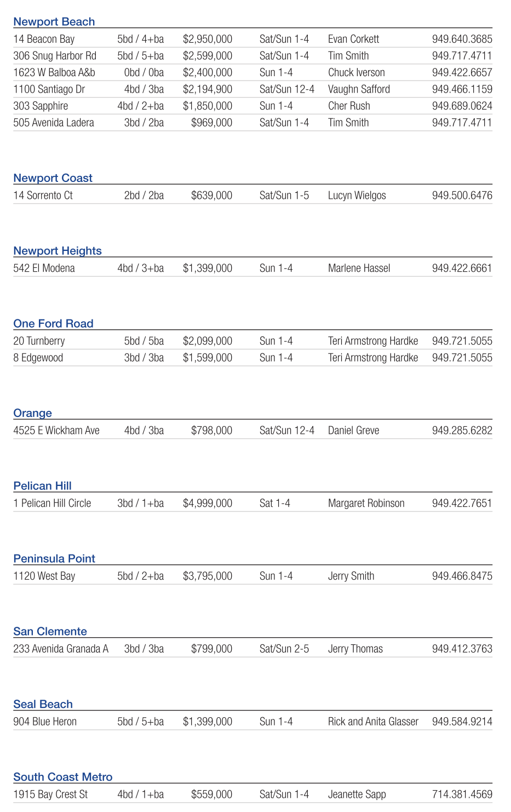The image size is (511, 812).
Task: Click Lucyn Wielgos phone number 949.500.6476
Action: (462, 196)
